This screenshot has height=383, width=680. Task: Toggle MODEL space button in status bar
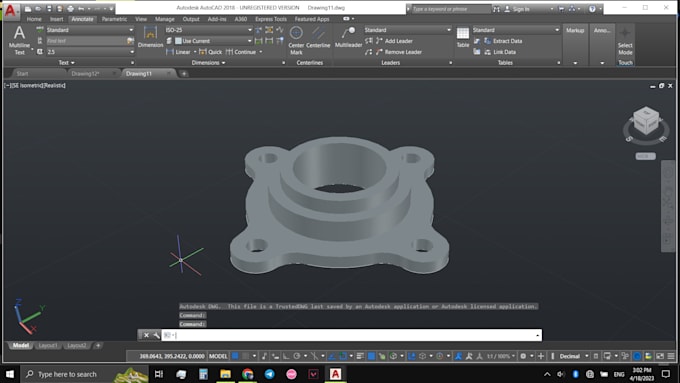218,356
